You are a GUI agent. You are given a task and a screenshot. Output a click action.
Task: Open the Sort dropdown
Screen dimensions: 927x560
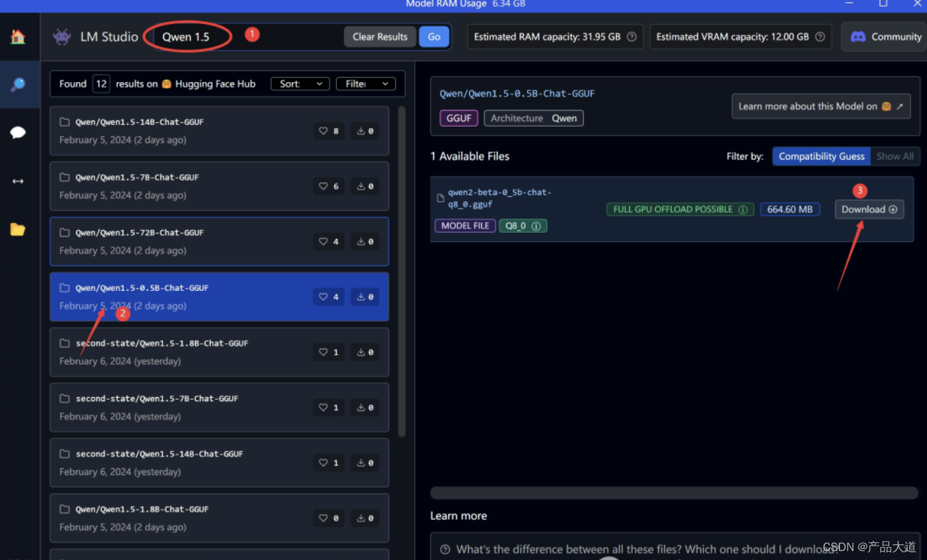tap(301, 84)
